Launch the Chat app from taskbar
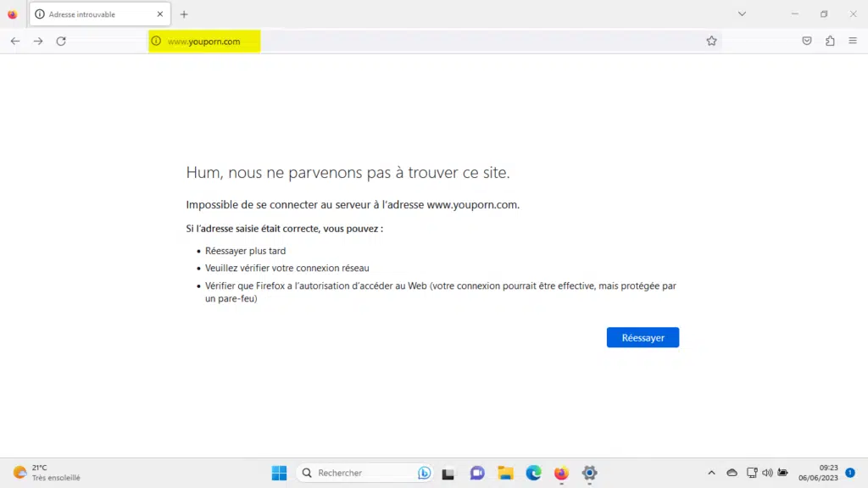The image size is (868, 488). click(x=477, y=473)
